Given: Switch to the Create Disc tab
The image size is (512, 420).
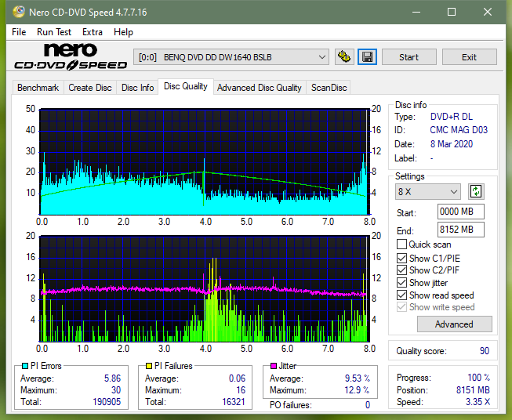Looking at the screenshot, I should click(90, 88).
